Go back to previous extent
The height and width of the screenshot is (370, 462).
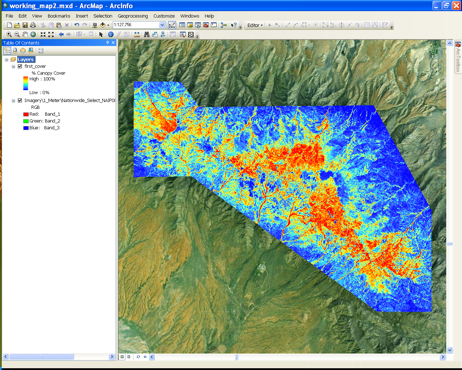[x=61, y=34]
